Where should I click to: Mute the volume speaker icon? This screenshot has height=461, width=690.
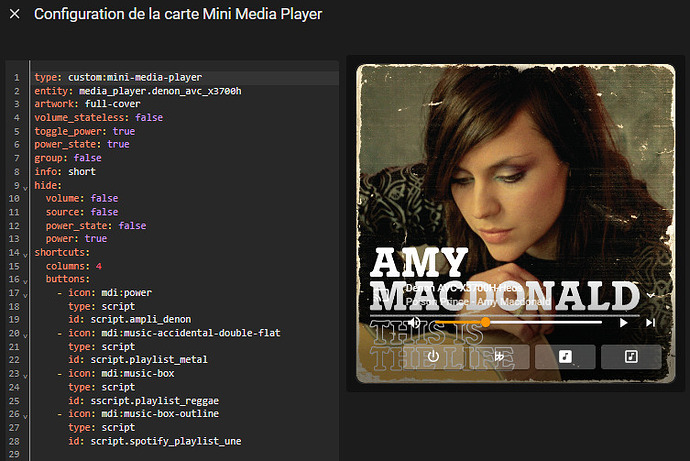coord(414,322)
